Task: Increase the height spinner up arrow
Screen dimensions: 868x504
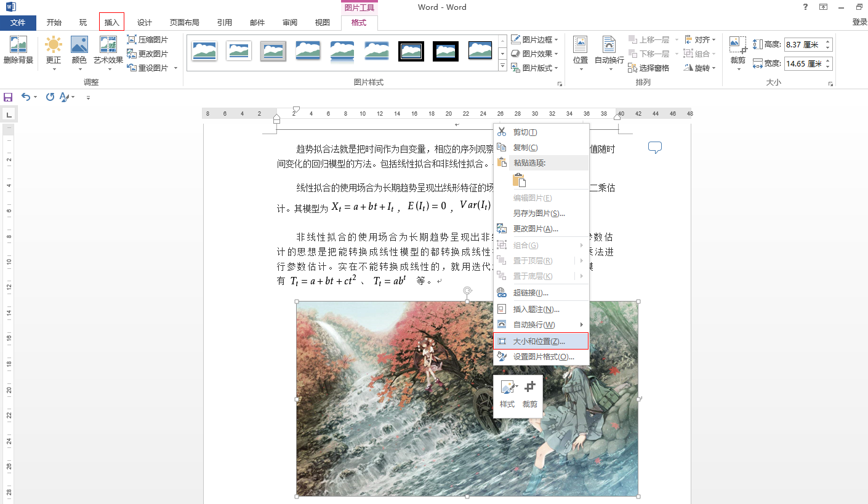Action: pos(828,41)
